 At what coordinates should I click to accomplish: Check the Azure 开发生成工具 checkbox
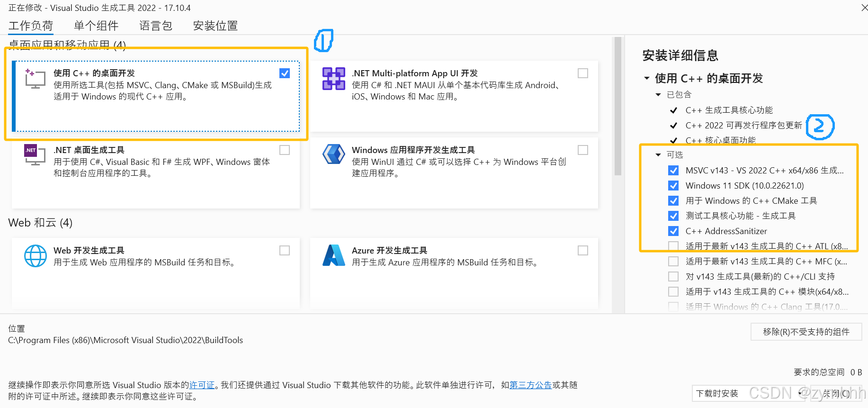[x=583, y=251]
